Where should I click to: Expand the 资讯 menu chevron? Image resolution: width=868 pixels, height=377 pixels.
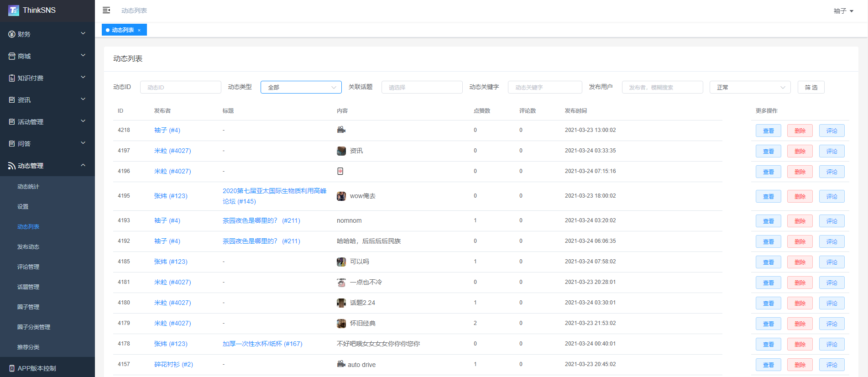click(x=83, y=99)
